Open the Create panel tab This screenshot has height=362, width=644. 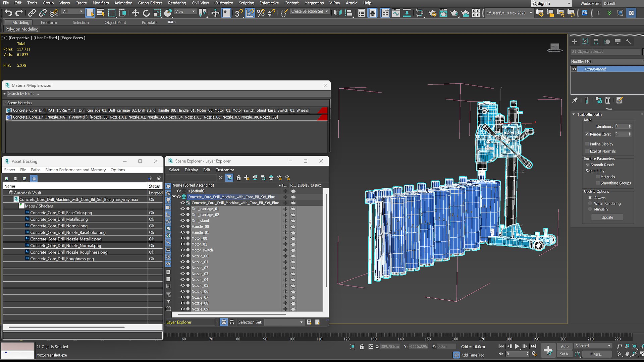pos(575,42)
